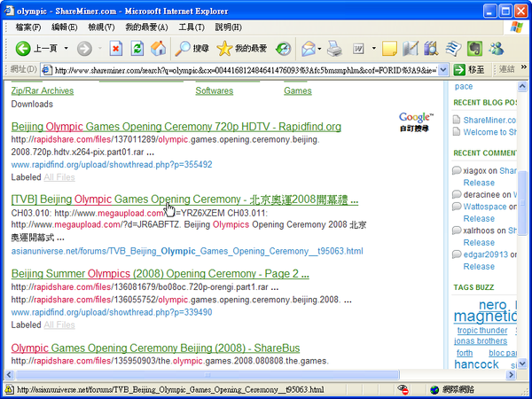Print the page with printer icon
Image resolution: width=532 pixels, height=399 pixels.
pos(334,49)
